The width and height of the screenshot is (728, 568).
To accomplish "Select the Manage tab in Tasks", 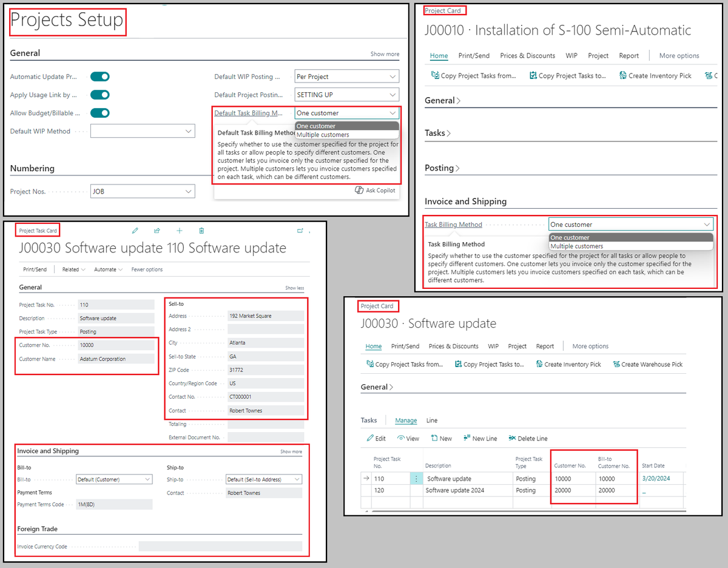I will point(406,420).
